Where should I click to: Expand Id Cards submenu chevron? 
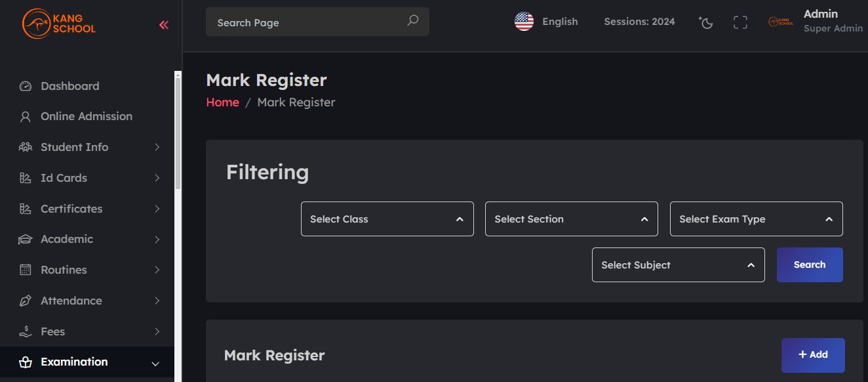tap(157, 178)
